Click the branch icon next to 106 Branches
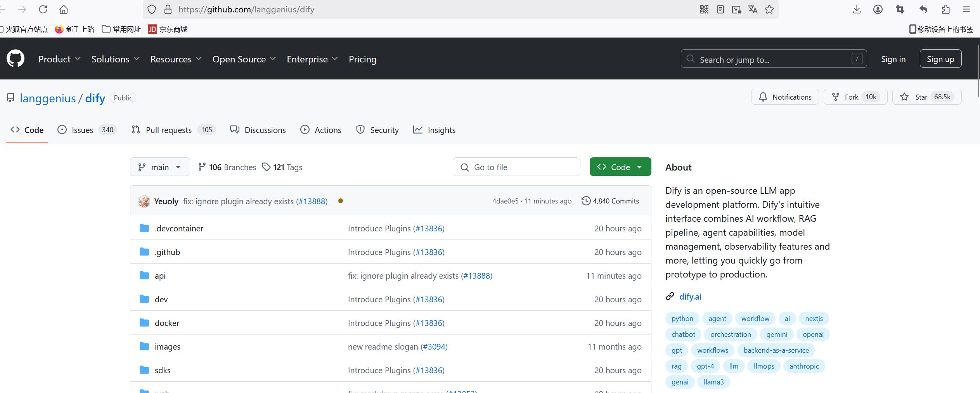980x393 pixels. pyautogui.click(x=202, y=167)
